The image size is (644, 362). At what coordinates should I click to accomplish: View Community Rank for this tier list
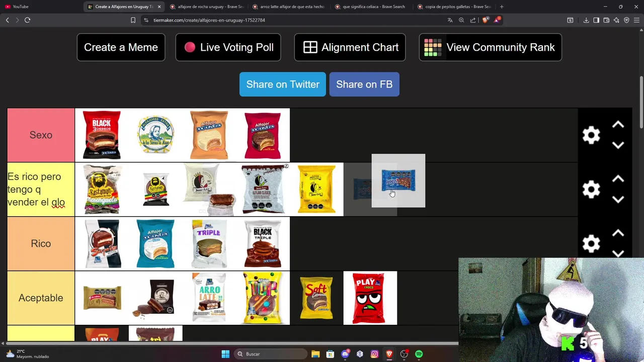tap(490, 47)
